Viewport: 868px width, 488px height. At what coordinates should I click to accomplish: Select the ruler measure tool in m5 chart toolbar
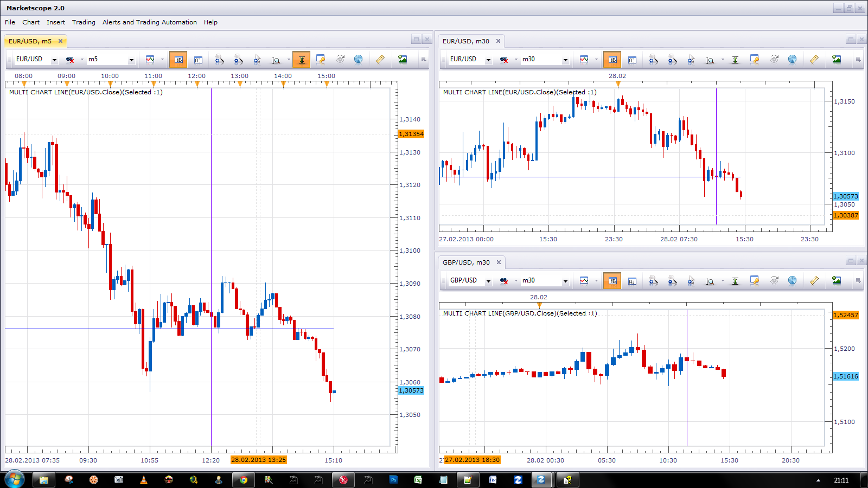coord(380,59)
